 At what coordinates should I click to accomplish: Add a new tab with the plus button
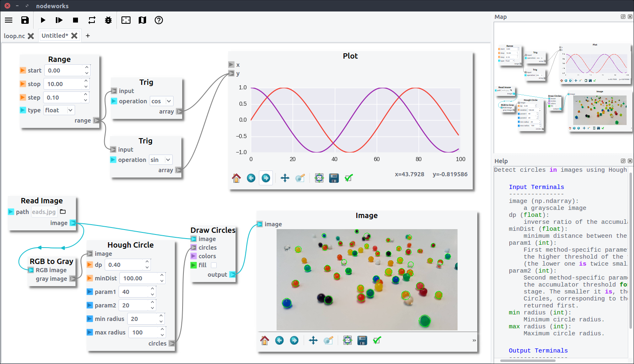(88, 36)
